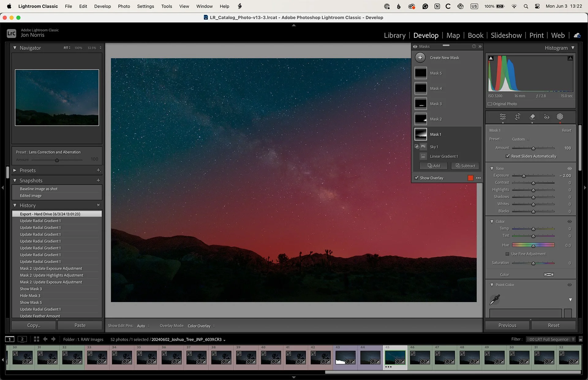The width and height of the screenshot is (588, 380).
Task: Uncheck the Show Overlay checkbox
Action: point(417,178)
